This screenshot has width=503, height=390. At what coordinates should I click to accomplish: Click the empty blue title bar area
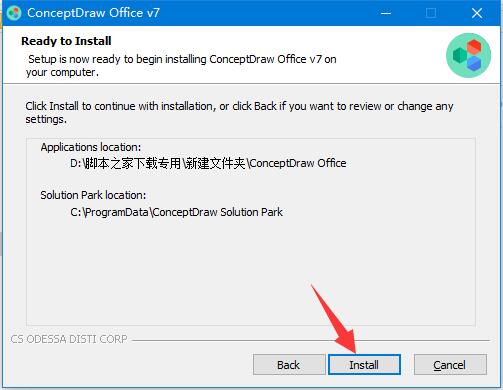(x=267, y=13)
